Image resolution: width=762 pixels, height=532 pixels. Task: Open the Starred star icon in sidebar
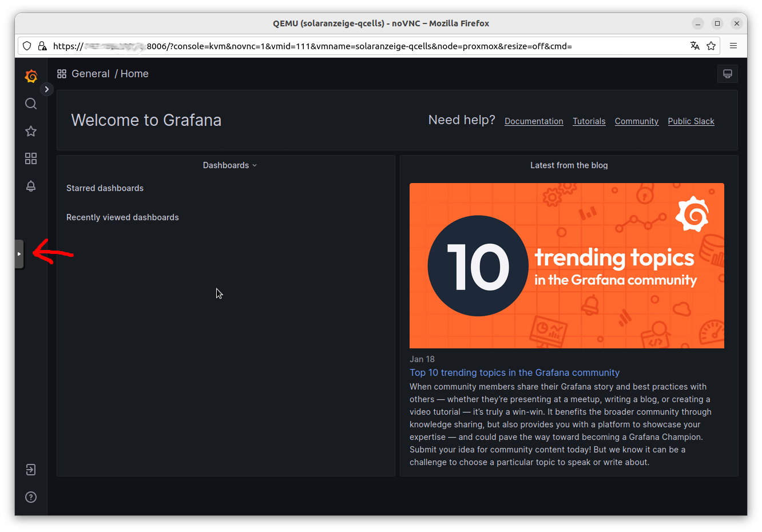pyautogui.click(x=31, y=131)
